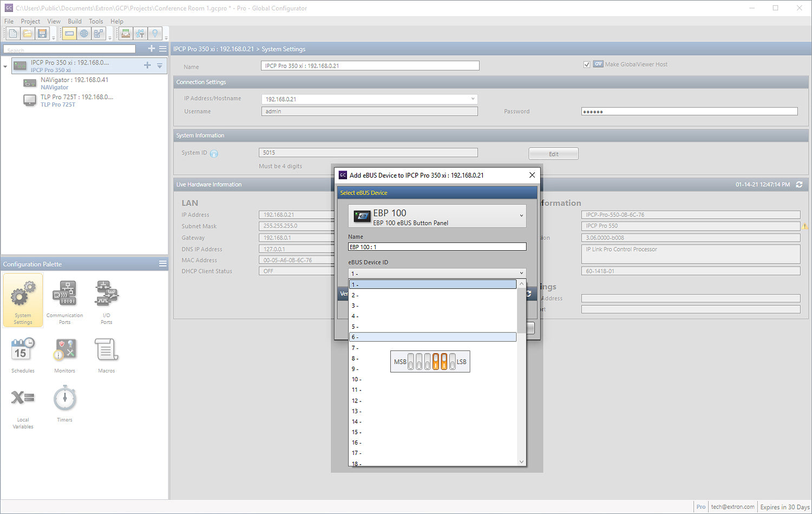Toggle the Make GlobalViewer Host checkbox

click(586, 64)
